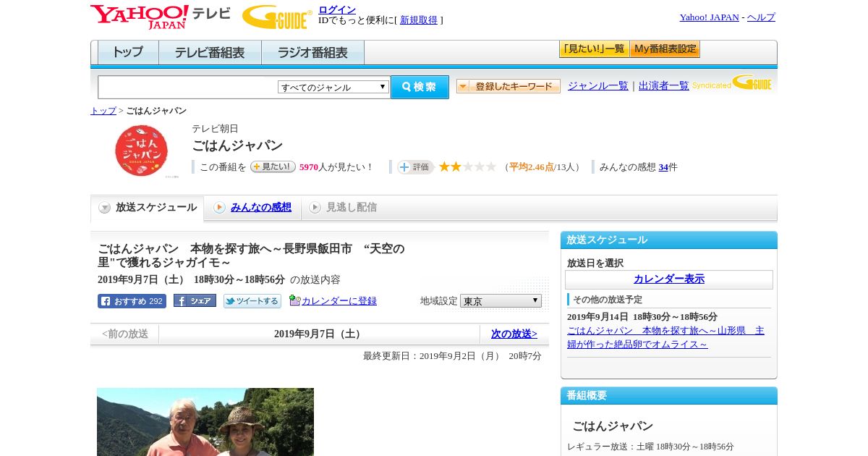Viewport: 868px width, 456px height.
Task: Click the 2019年9月7日（土） date heading
Action: click(x=319, y=334)
